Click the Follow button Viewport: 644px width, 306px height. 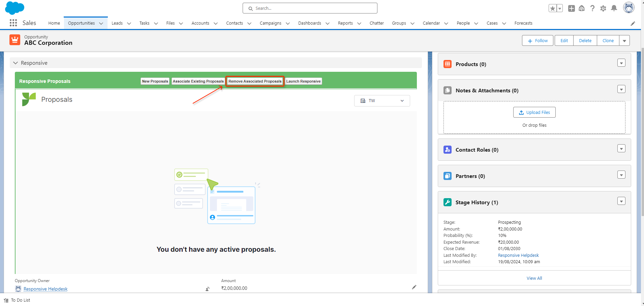[538, 40]
